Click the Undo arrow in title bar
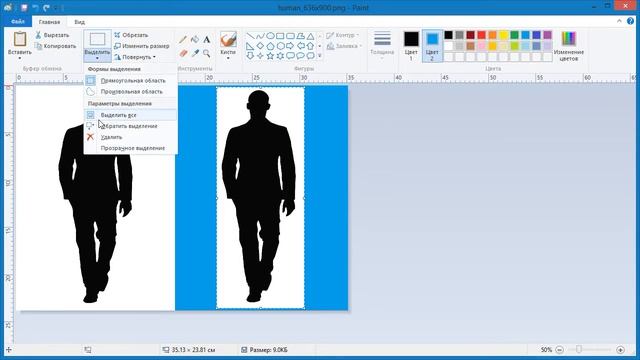Image resolution: width=640 pixels, height=360 pixels. click(x=36, y=7)
